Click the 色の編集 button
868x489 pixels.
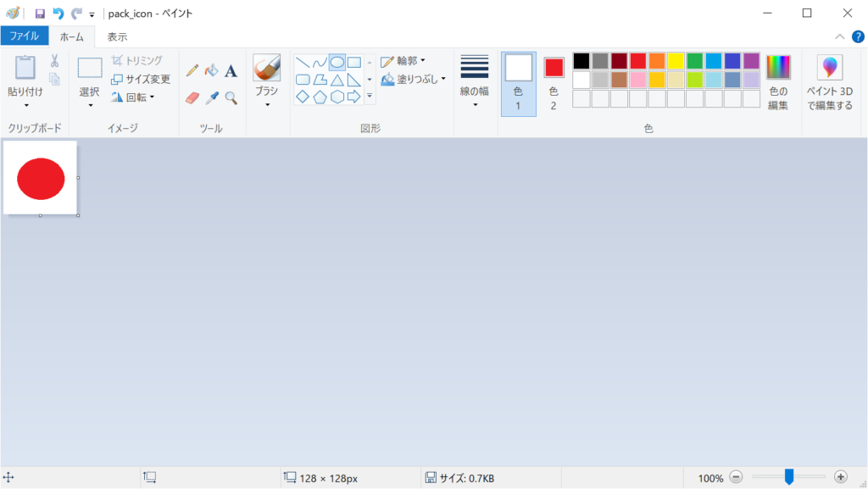click(x=778, y=83)
